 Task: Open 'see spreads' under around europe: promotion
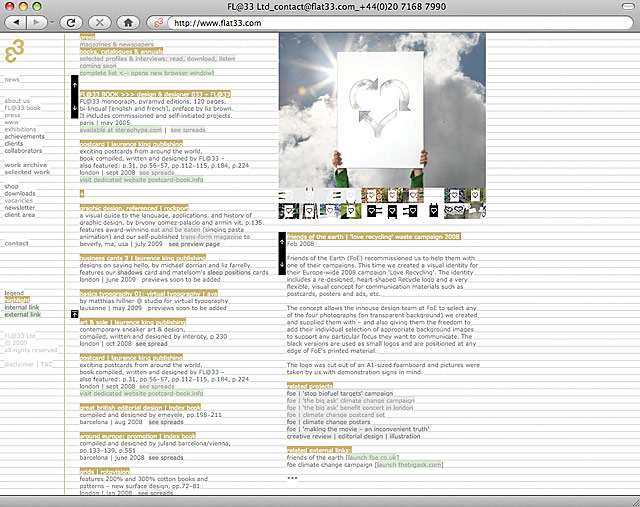(x=166, y=458)
